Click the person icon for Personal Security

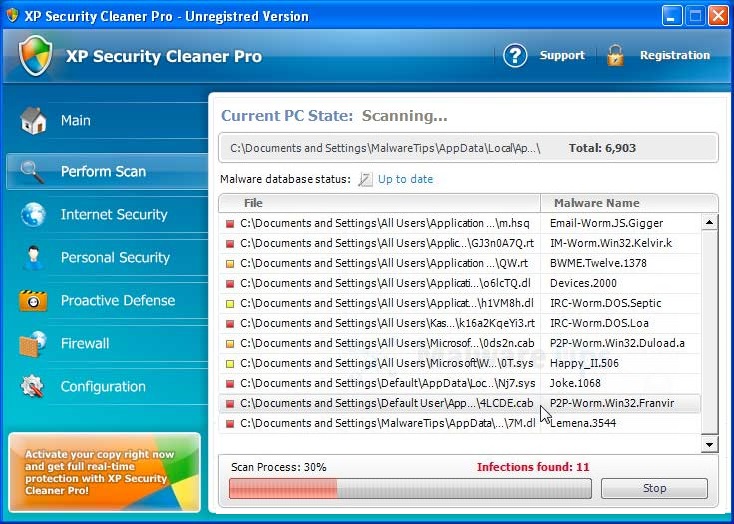[x=33, y=258]
